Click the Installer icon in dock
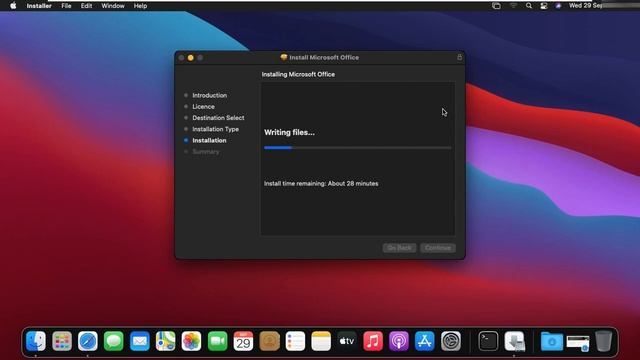Screen dimensions: 640x360 click(x=514, y=341)
